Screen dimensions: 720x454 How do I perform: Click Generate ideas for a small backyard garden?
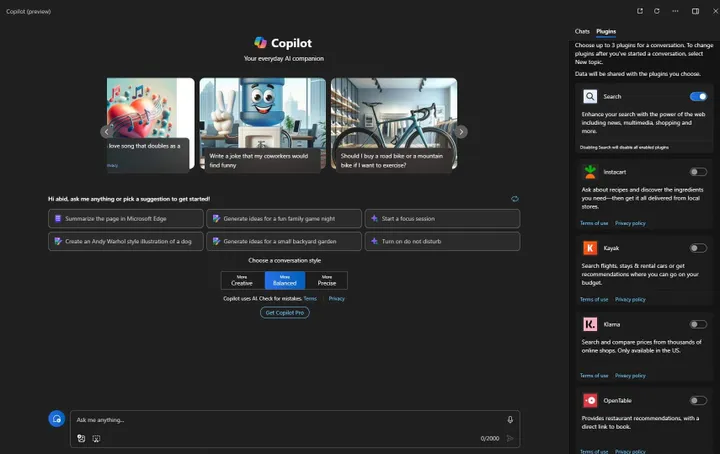pyautogui.click(x=284, y=241)
